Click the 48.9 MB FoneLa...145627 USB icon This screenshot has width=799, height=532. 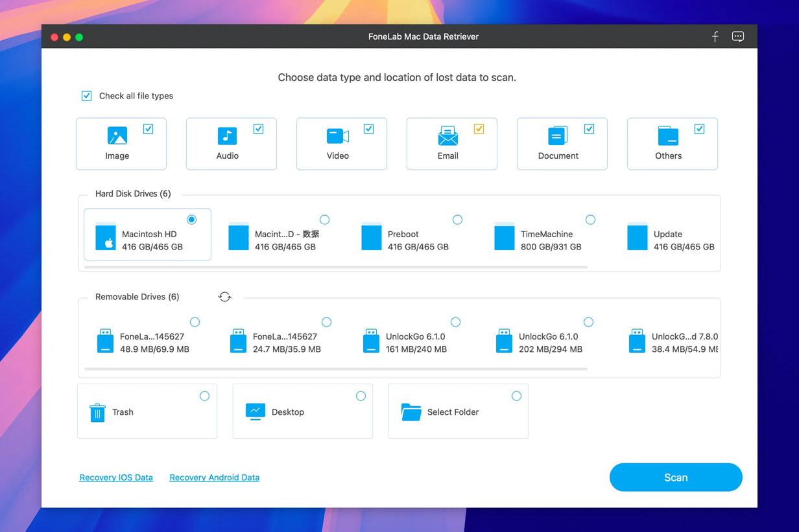106,341
